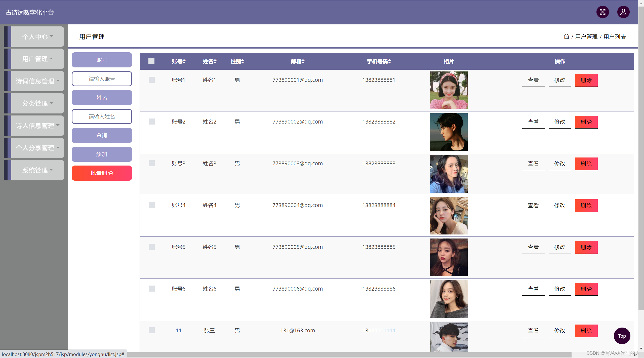
Task: Sort table by 性别 column arrows
Action: pos(243,61)
